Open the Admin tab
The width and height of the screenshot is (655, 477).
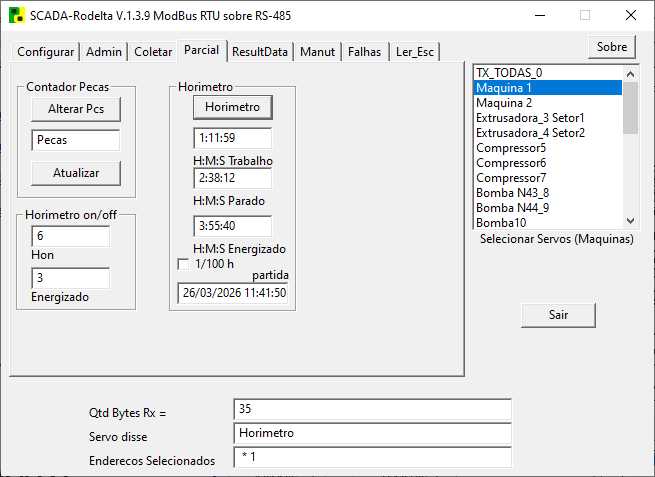pos(104,52)
